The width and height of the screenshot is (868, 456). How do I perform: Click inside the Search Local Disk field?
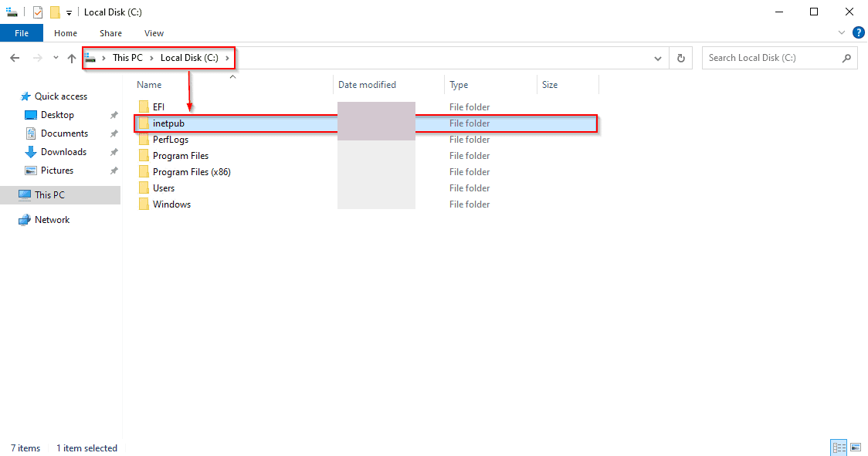pos(772,57)
